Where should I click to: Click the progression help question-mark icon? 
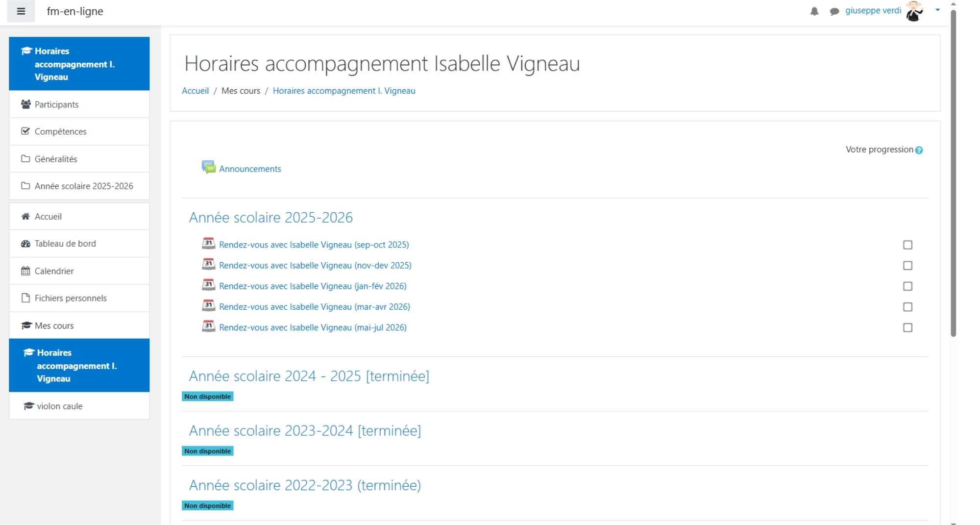(x=919, y=150)
